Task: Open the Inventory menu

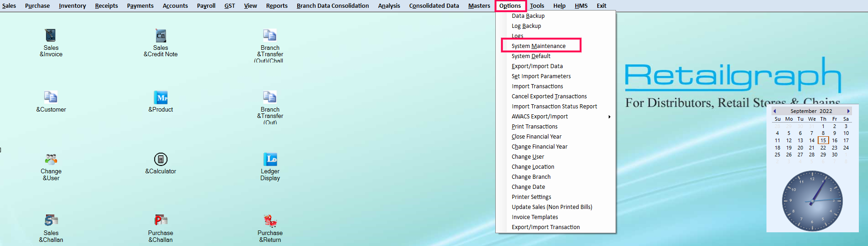Action: tap(72, 6)
